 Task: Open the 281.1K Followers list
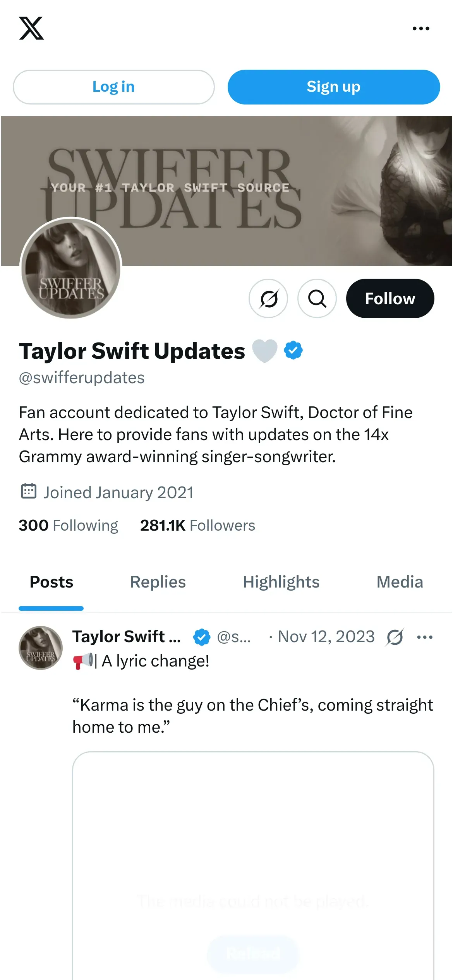tap(197, 526)
